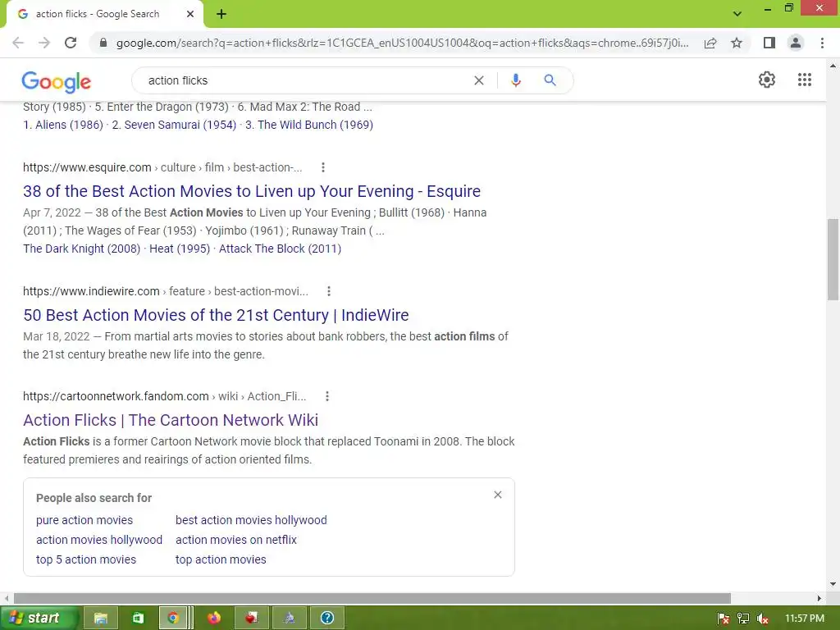Search for 'action movies hollywood' suggestion

[x=99, y=540]
